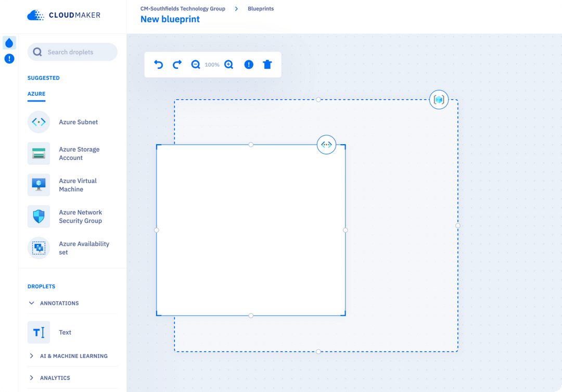562x392 pixels.
Task: Collapse the Annotations section
Action: coord(59,303)
